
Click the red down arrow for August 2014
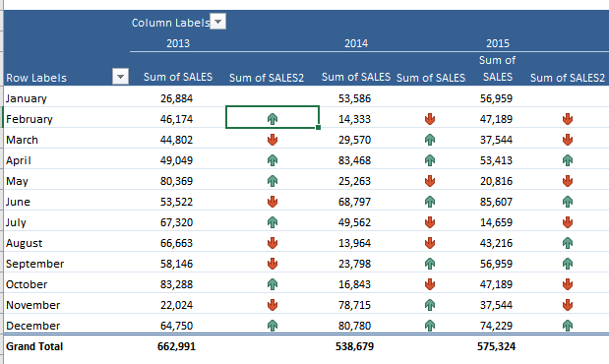(x=430, y=243)
